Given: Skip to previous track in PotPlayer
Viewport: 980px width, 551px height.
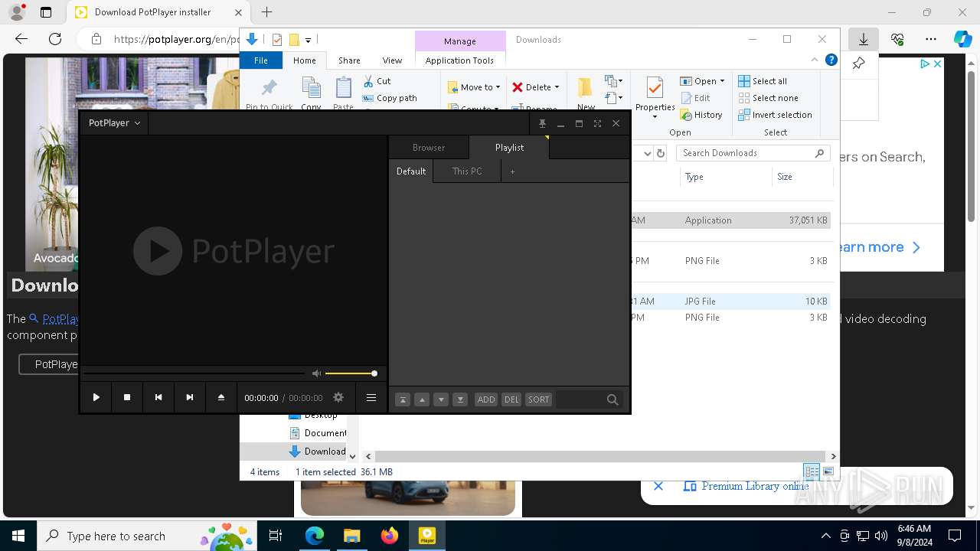Looking at the screenshot, I should point(158,397).
